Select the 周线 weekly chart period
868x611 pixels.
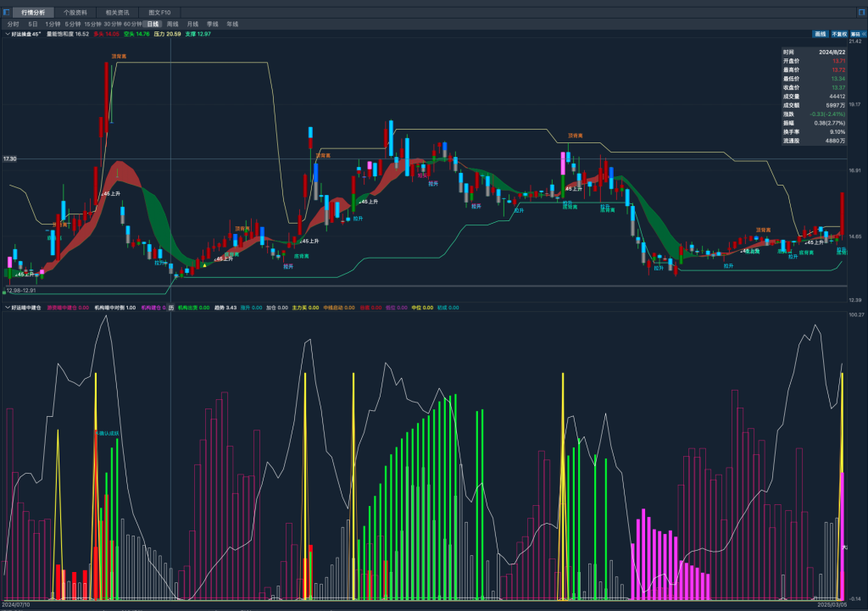point(173,24)
